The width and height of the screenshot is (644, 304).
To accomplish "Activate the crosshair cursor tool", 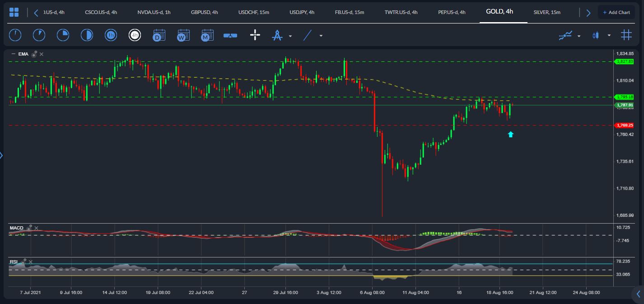I will click(255, 35).
